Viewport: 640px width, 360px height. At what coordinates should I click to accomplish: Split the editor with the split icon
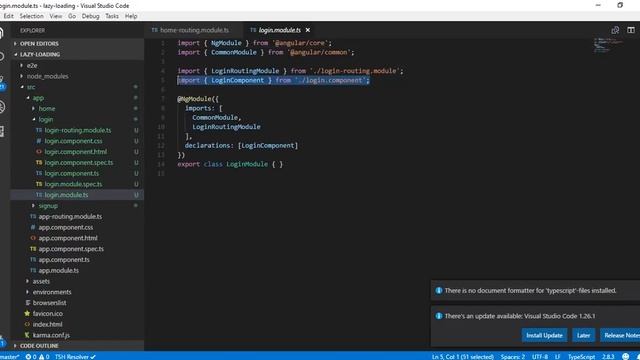(631, 30)
